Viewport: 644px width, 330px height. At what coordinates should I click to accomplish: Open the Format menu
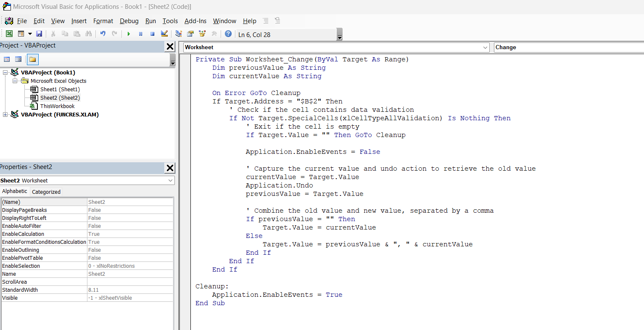103,21
